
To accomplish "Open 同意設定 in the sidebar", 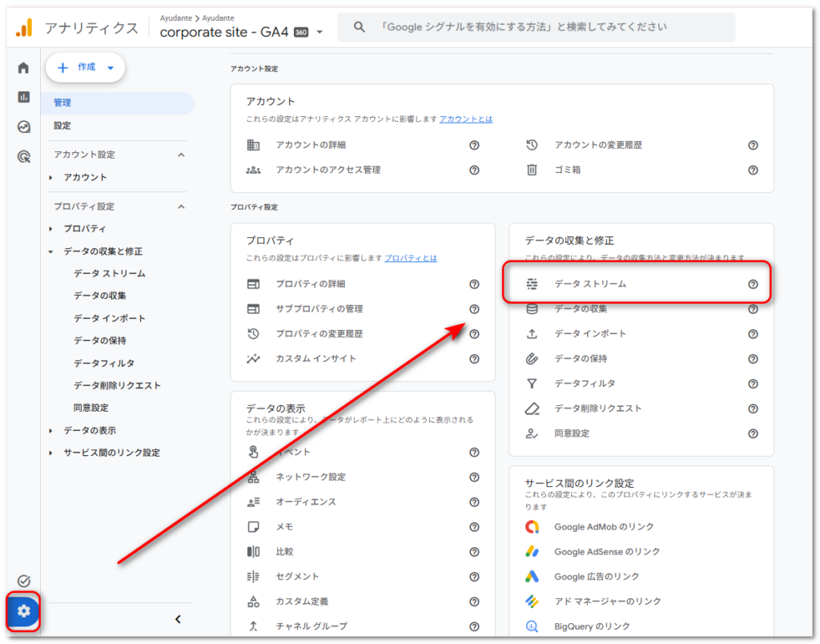I will (91, 408).
